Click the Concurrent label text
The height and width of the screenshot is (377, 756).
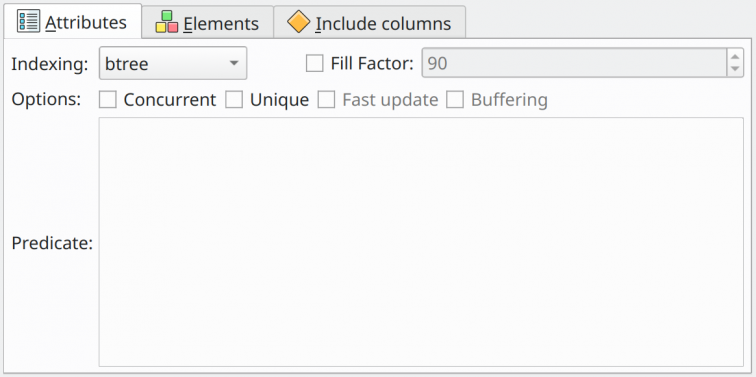[x=170, y=100]
